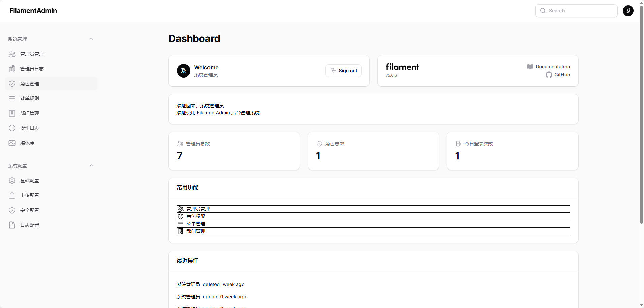Image resolution: width=644 pixels, height=308 pixels.
Task: Click the Dashboard page heading
Action: (x=194, y=39)
